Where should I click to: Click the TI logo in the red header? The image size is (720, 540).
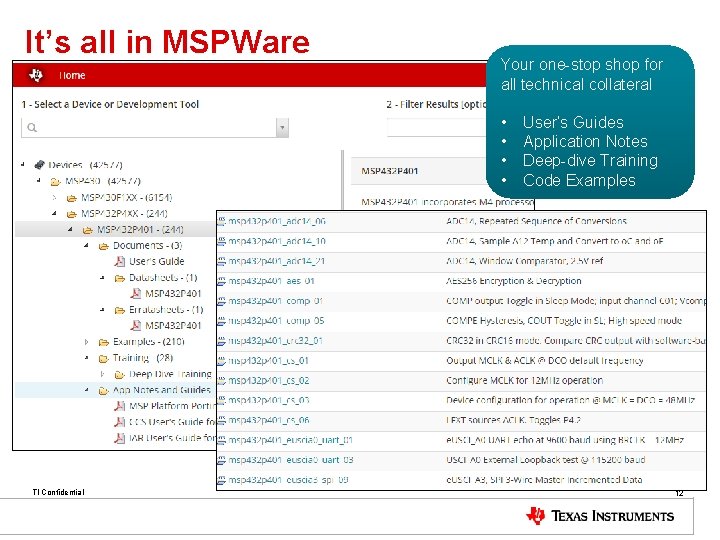36,75
